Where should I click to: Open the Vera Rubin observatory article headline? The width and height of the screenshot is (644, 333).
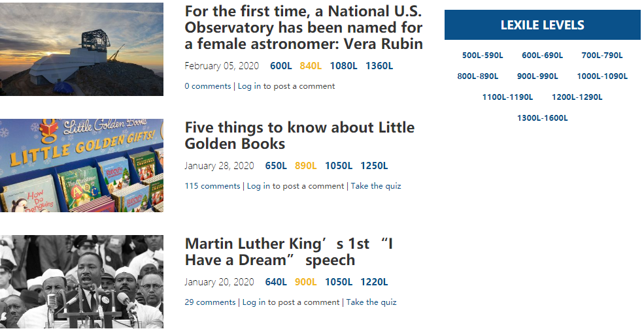coord(303,27)
